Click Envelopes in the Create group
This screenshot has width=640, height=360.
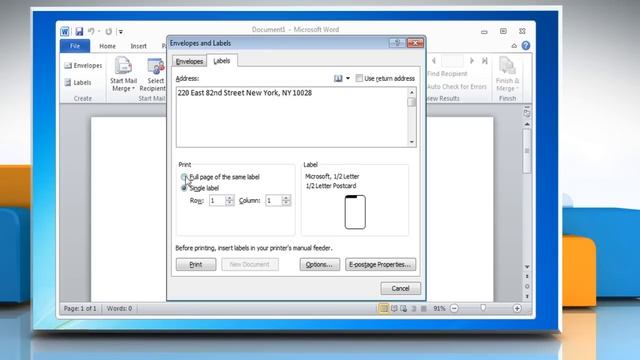click(83, 65)
